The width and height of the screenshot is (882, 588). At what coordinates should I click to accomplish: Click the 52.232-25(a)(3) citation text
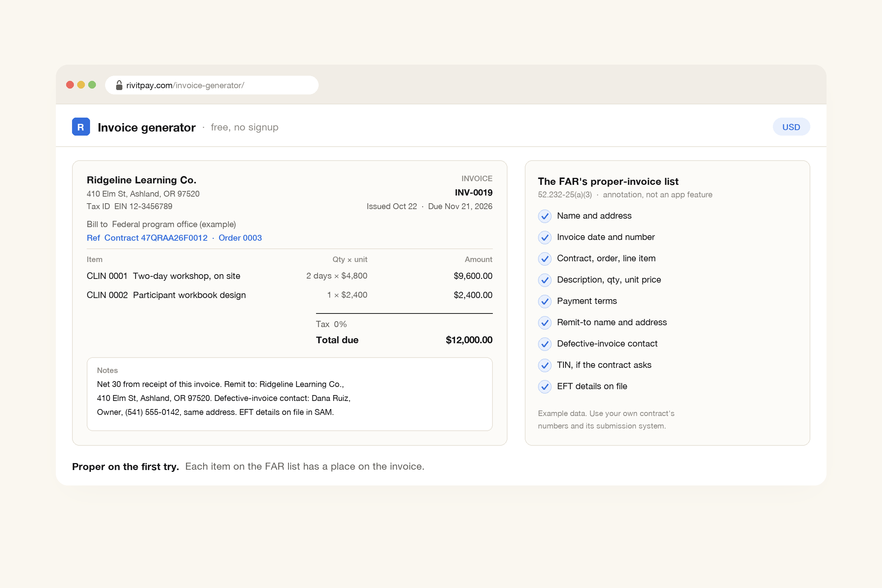[565, 195]
